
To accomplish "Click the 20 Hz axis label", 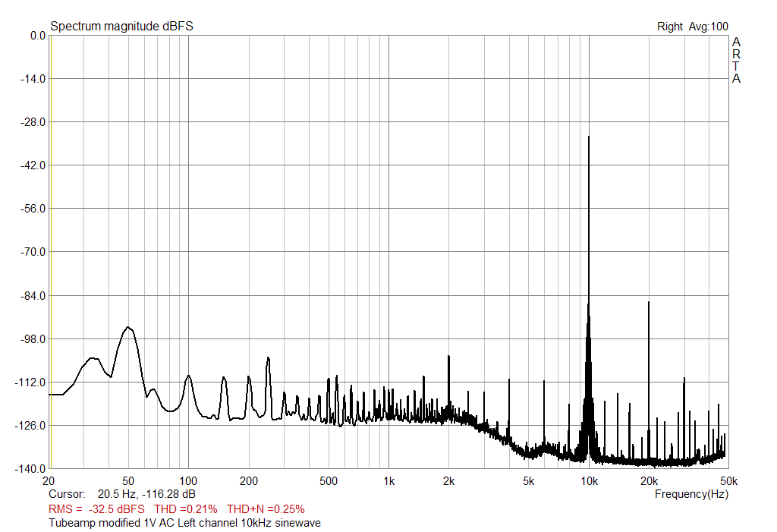I will pos(49,480).
